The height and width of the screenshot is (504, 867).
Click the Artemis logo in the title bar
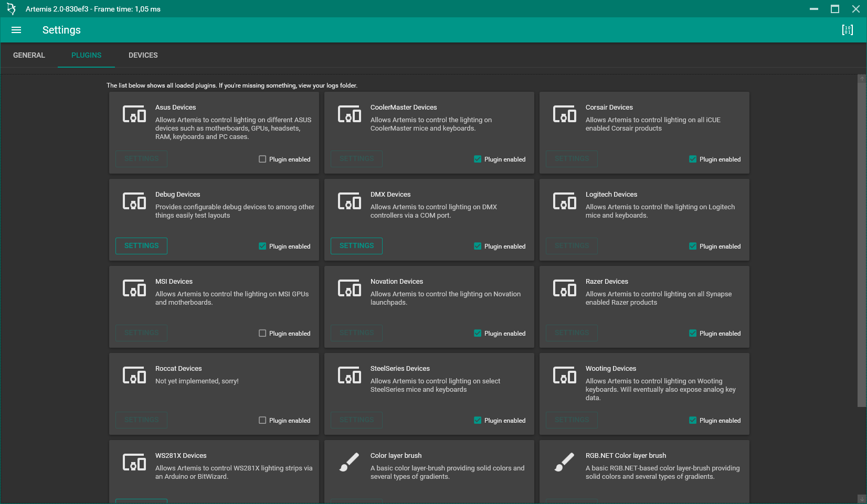point(11,9)
